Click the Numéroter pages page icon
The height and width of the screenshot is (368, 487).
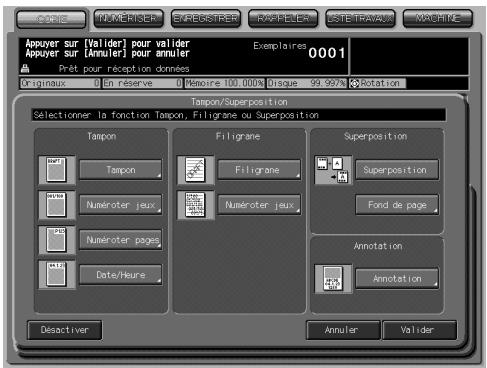[57, 240]
